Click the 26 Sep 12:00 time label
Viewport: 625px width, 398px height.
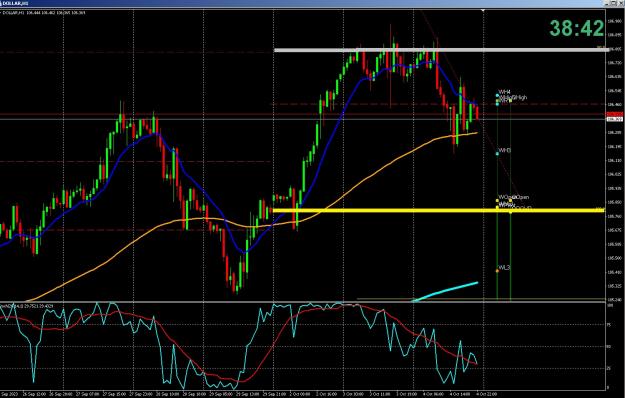click(36, 394)
